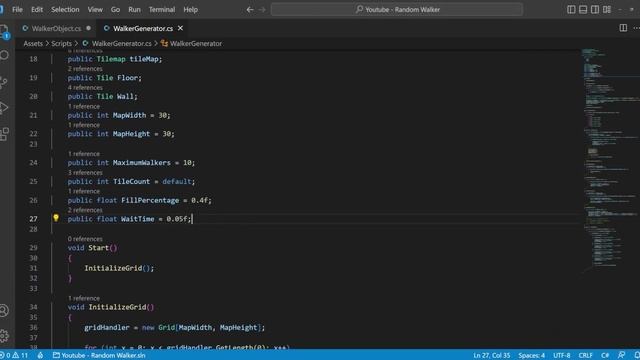
Task: Open the Search view in activity bar
Action: (x=4, y=55)
